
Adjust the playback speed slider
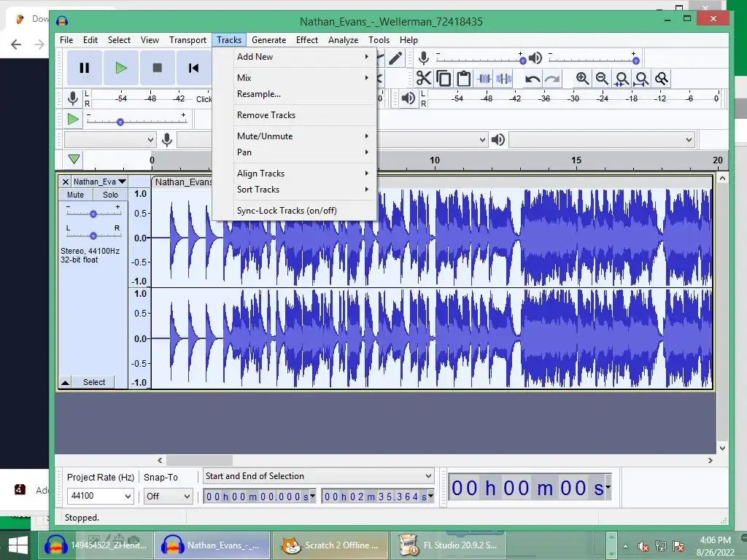coord(120,122)
